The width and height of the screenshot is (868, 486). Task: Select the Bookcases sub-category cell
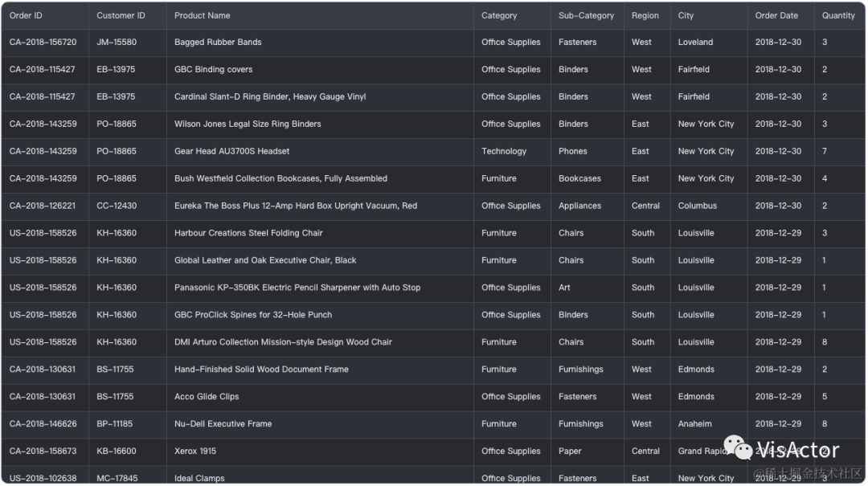(579, 178)
